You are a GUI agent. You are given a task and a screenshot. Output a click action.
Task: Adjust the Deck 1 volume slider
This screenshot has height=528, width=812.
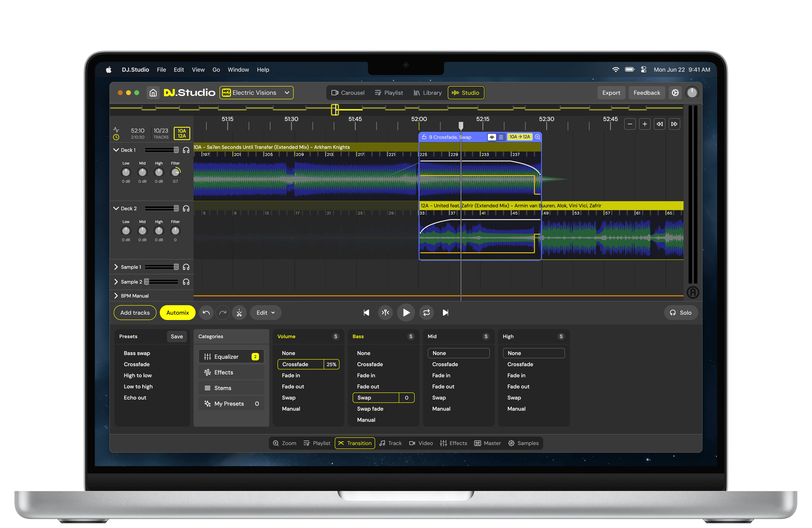[x=176, y=150]
